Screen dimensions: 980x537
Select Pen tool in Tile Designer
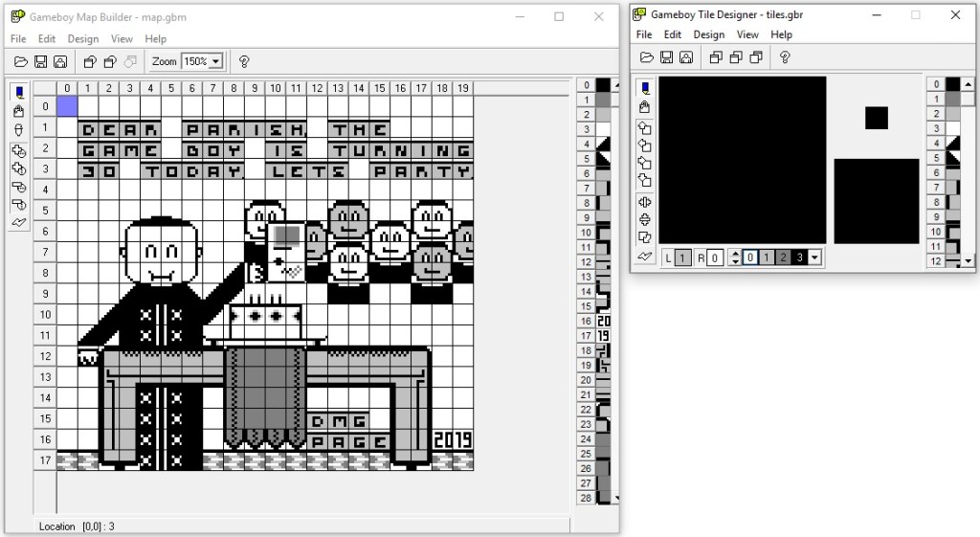[x=645, y=88]
